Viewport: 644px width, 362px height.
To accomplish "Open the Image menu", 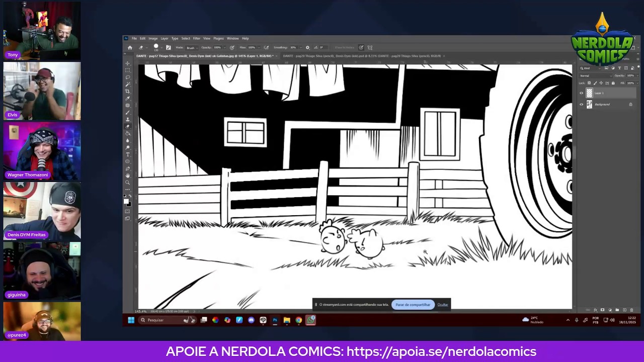I will pos(153,38).
